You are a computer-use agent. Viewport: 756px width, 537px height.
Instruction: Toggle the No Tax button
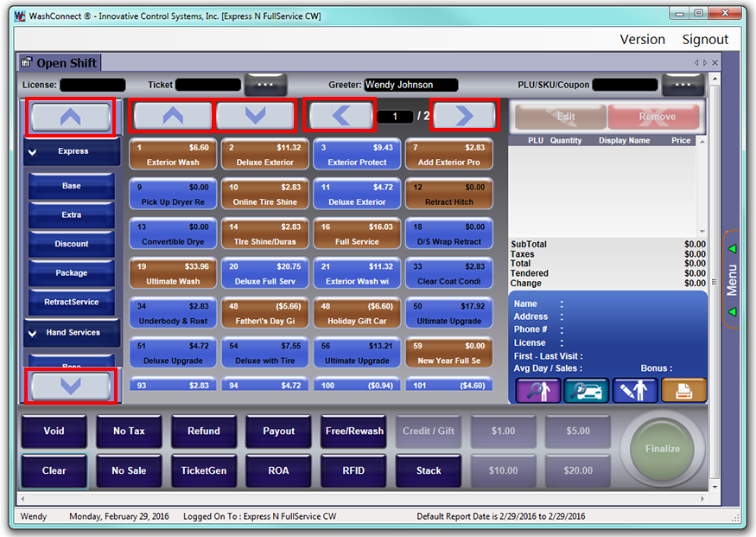click(x=129, y=431)
